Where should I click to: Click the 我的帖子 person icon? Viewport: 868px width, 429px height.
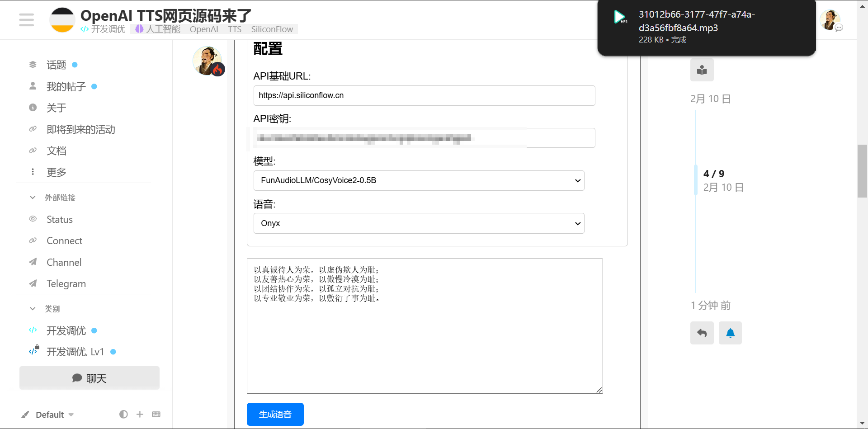click(33, 86)
